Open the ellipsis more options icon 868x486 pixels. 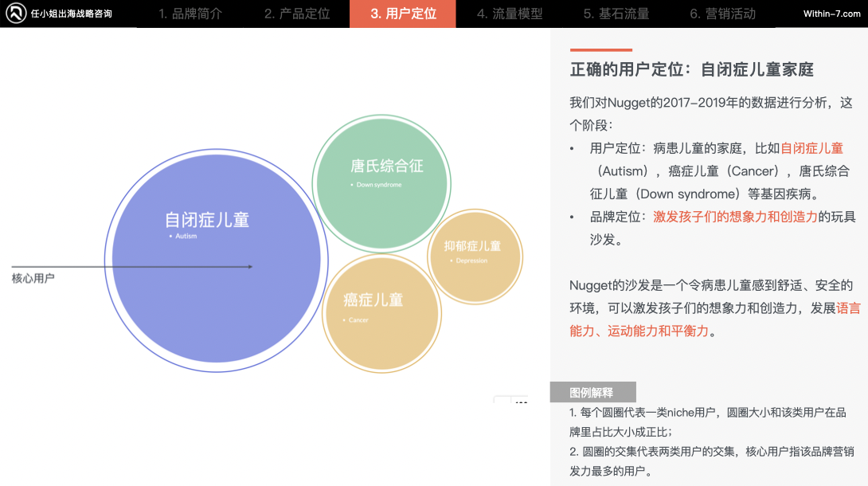click(521, 402)
